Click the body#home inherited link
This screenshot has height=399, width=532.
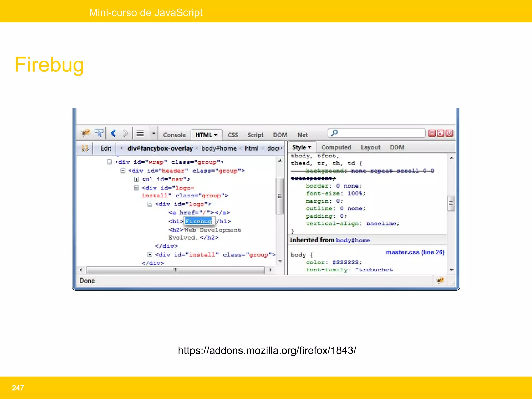[x=353, y=240]
